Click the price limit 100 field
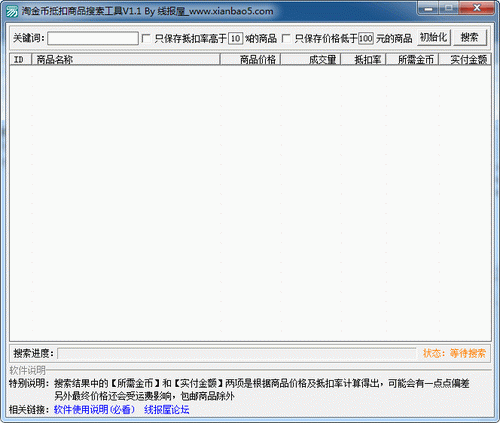500x423 pixels. click(x=366, y=38)
